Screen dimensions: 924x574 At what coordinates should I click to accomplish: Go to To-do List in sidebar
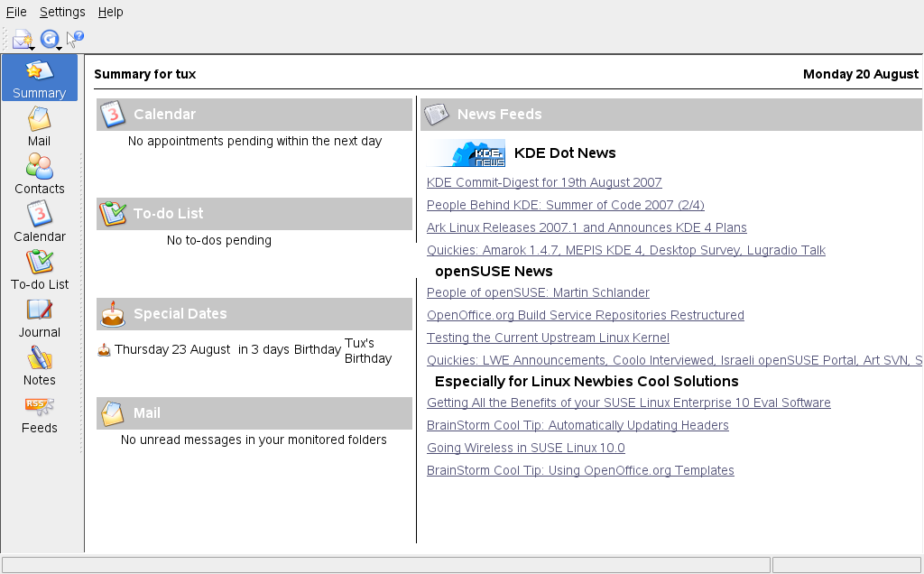(39, 271)
